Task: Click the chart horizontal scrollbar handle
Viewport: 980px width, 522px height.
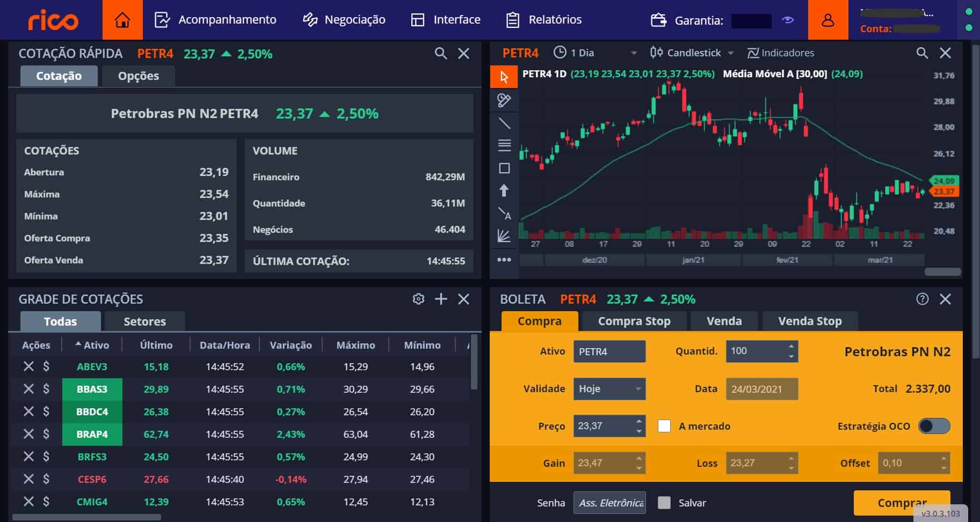Action: point(942,272)
